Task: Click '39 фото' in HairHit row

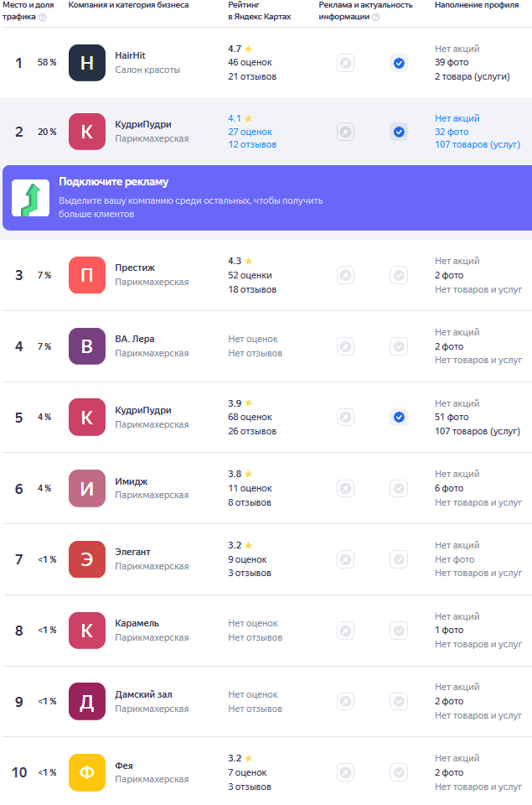Action: click(452, 63)
